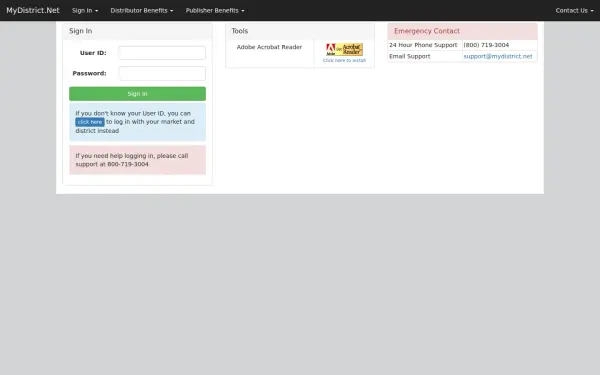Viewport: 600px width, 375px height.
Task: Click the green Sign In button
Action: [137, 94]
